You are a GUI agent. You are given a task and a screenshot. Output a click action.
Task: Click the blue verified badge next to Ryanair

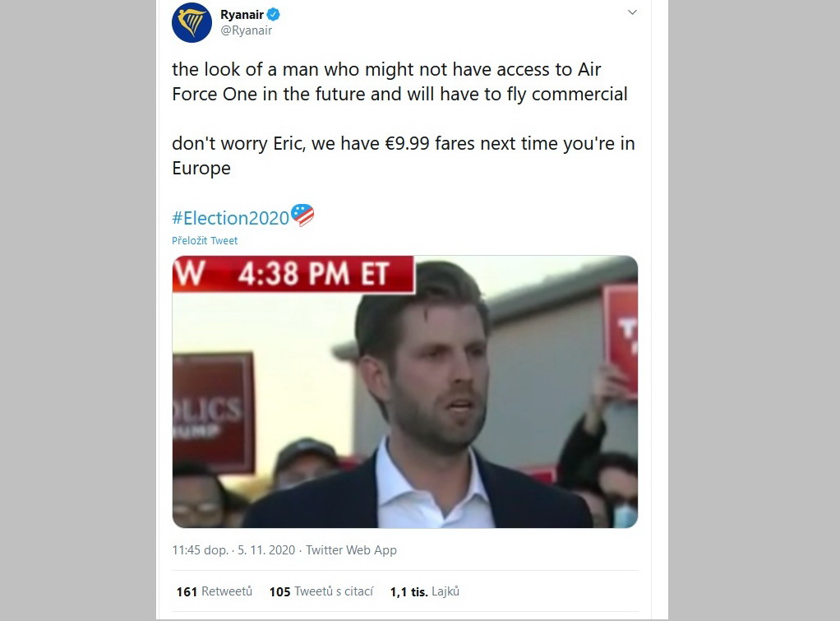click(x=273, y=15)
